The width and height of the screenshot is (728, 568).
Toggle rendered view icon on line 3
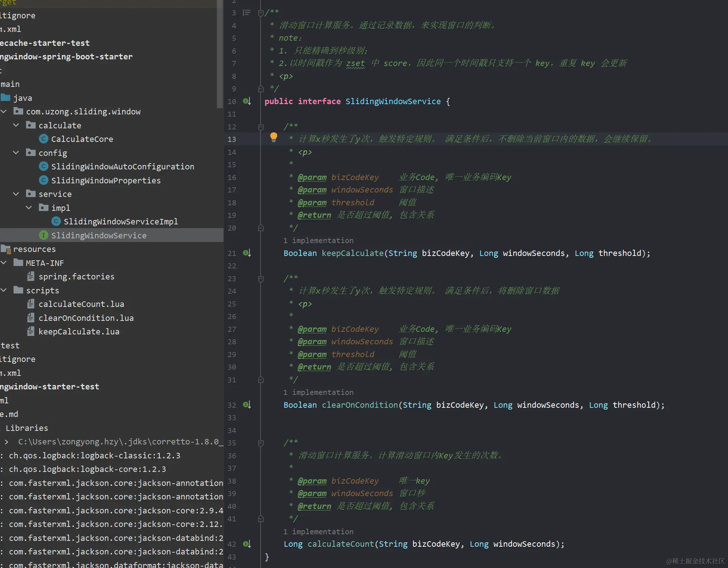click(247, 13)
